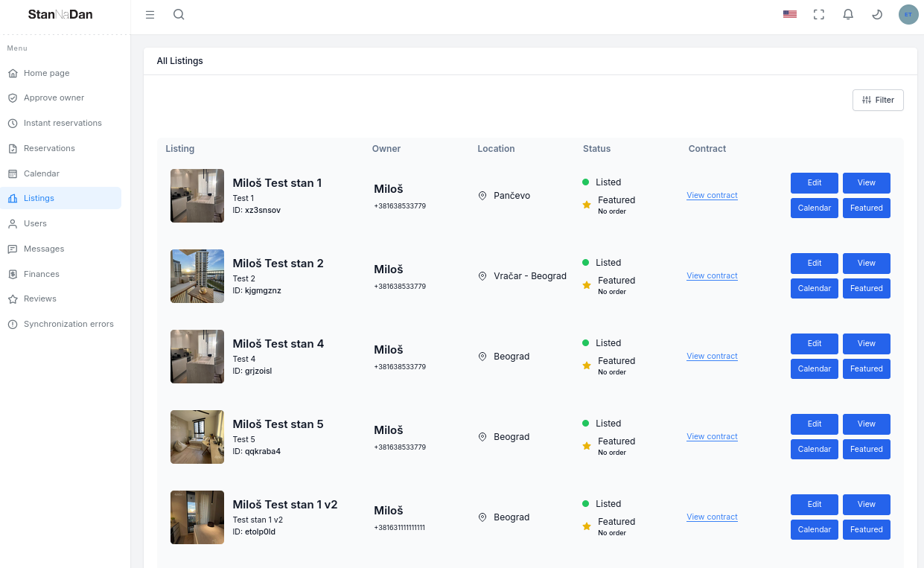The height and width of the screenshot is (568, 924).
Task: View Miloš Test stan 5 listing
Action: pos(867,424)
